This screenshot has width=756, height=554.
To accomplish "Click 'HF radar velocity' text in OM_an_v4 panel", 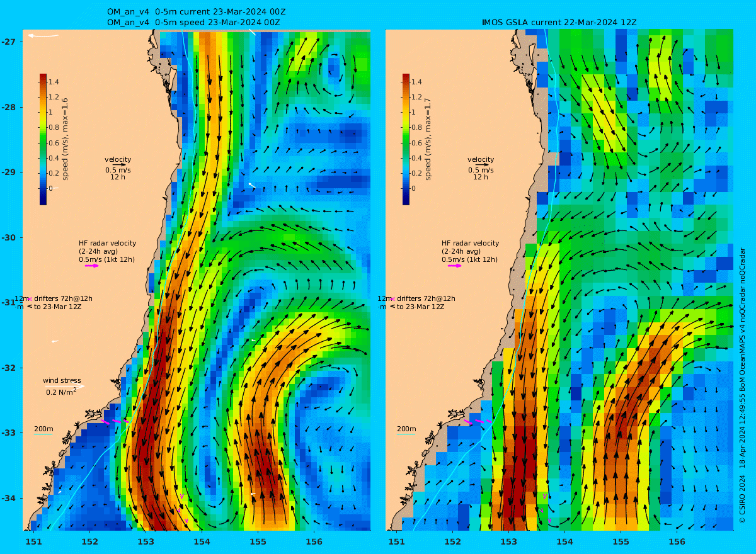I will [x=107, y=243].
